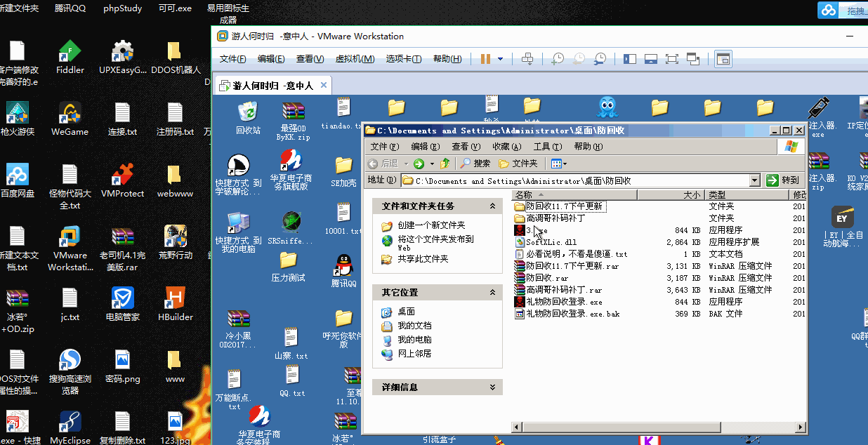Select the 防回收.rar archive

coord(541,278)
